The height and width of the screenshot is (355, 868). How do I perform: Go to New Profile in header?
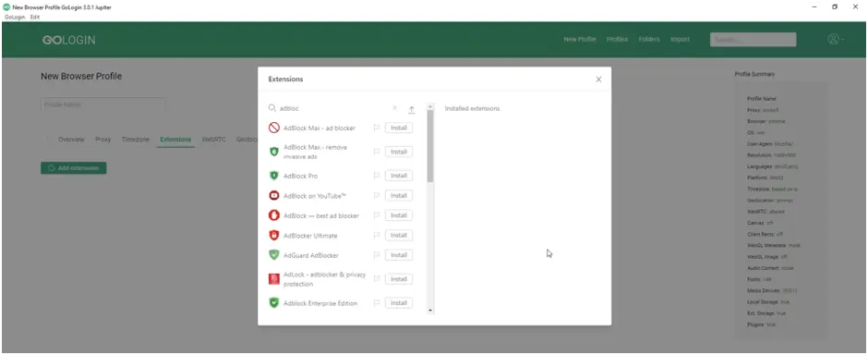580,40
